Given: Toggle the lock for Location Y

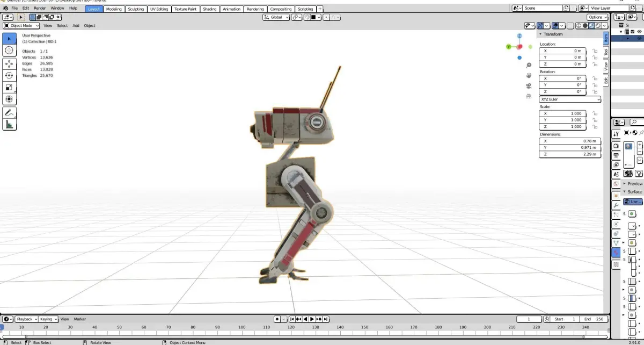Looking at the screenshot, I should tap(595, 57).
